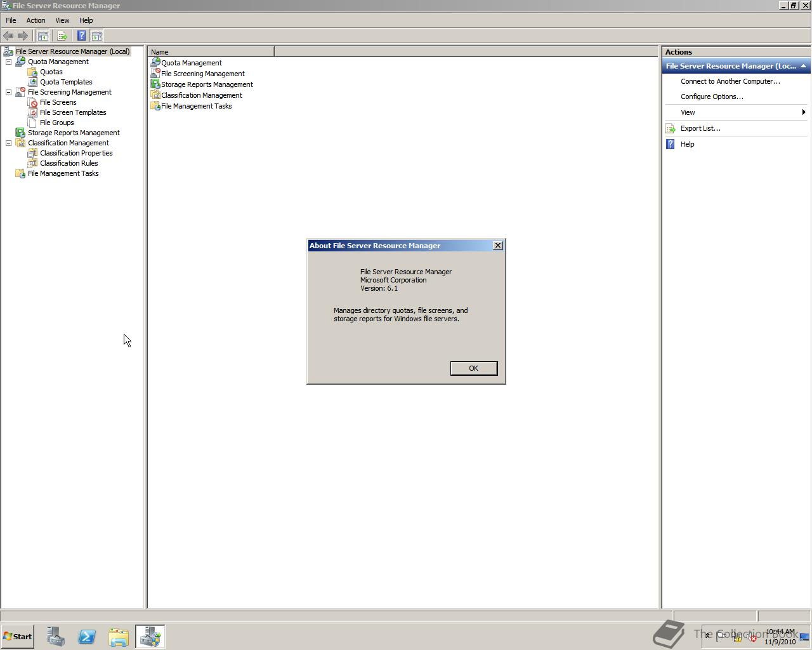Click the Back arrow toolbar icon
This screenshot has height=650, width=812.
[8, 36]
